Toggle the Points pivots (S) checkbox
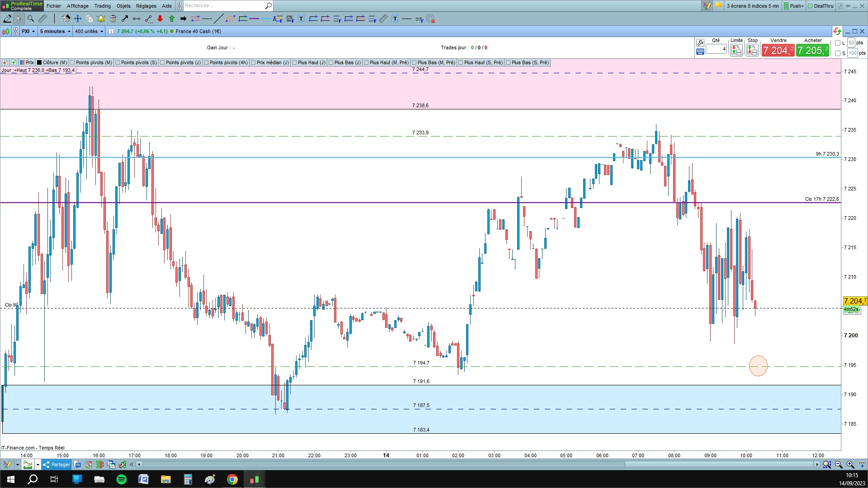 click(x=118, y=62)
